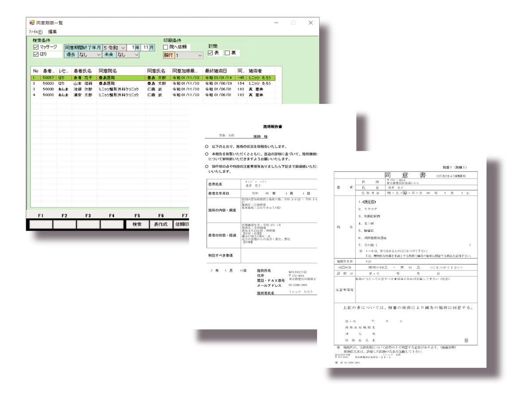Open the ファイル(F) menu
Viewport: 532px width, 400px height.
point(35,32)
